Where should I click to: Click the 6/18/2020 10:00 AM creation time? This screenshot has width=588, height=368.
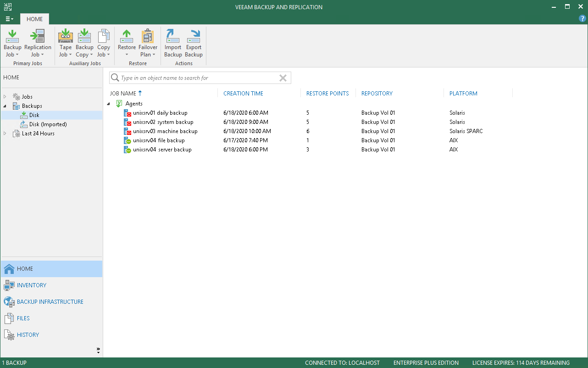(x=247, y=131)
